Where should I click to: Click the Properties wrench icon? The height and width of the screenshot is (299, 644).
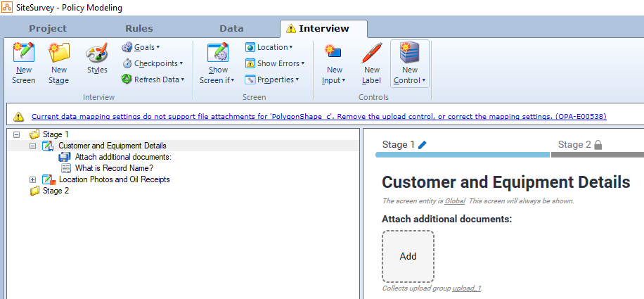[250, 79]
